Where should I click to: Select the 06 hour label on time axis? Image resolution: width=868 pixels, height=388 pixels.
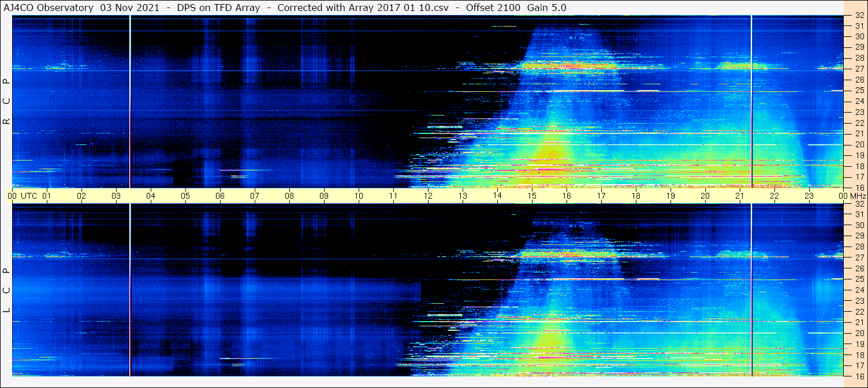tap(220, 196)
